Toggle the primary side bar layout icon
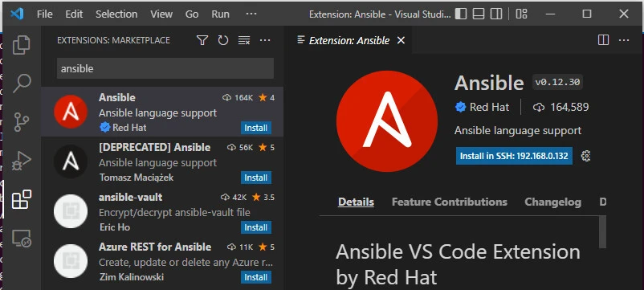The height and width of the screenshot is (290, 644). 461,14
